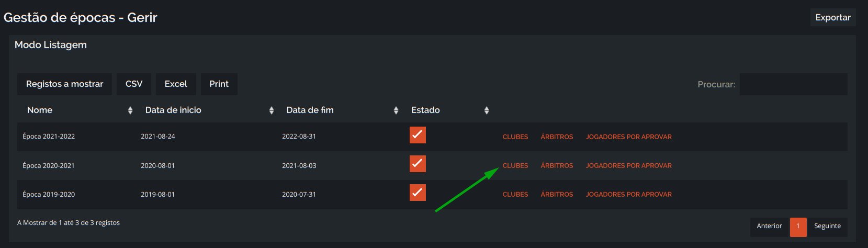Open CLUBES for Época 2020-2021
868x248 pixels.
(515, 166)
